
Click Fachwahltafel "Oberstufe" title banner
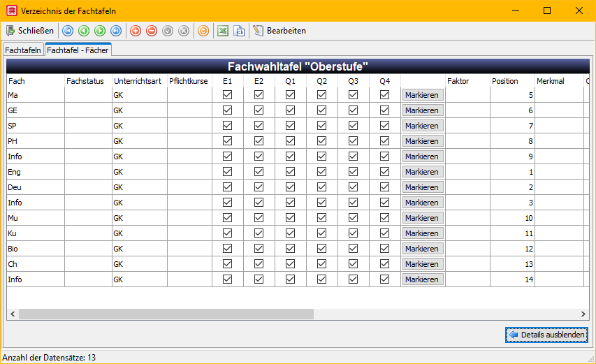298,66
